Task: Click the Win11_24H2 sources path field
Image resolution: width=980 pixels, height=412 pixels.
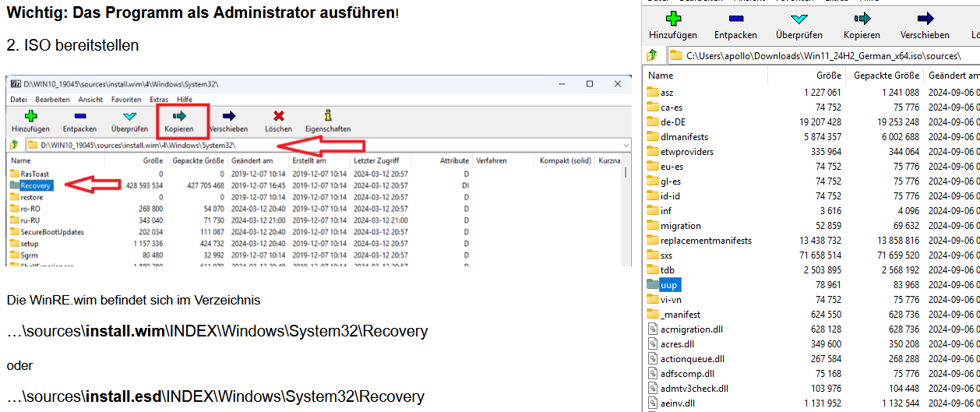Action: point(823,56)
